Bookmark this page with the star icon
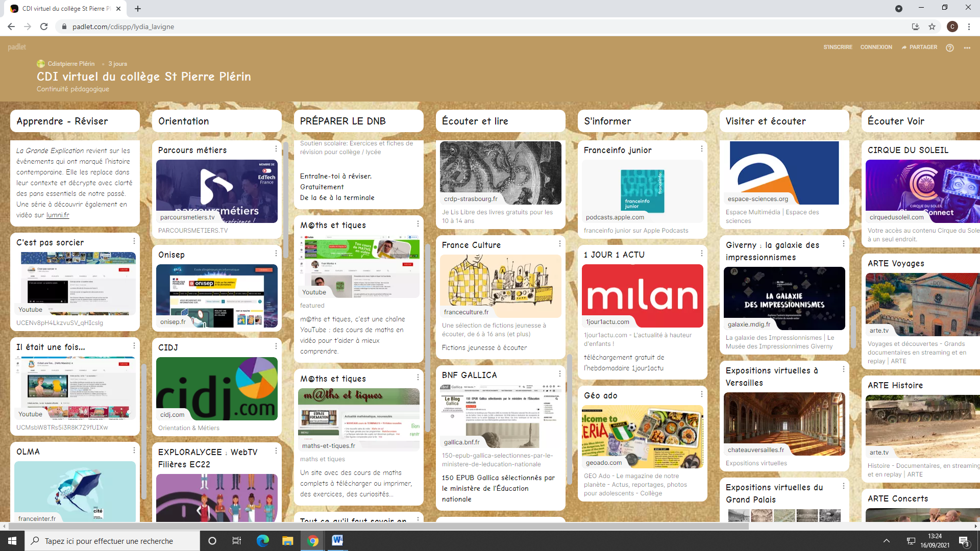The width and height of the screenshot is (980, 551). (932, 27)
